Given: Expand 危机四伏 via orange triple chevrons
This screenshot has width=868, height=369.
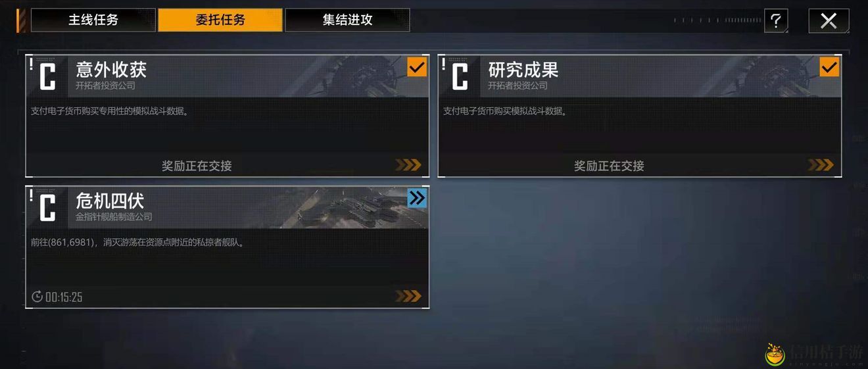Looking at the screenshot, I should point(408,296).
